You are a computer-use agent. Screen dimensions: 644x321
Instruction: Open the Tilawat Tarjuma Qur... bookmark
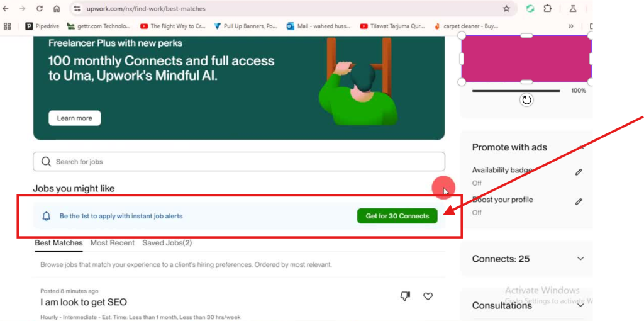[392, 26]
